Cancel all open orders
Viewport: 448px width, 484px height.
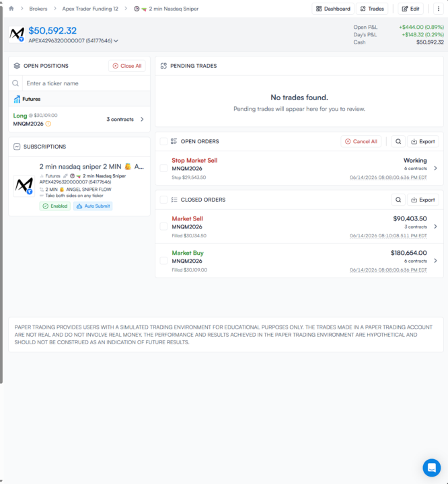[361, 141]
